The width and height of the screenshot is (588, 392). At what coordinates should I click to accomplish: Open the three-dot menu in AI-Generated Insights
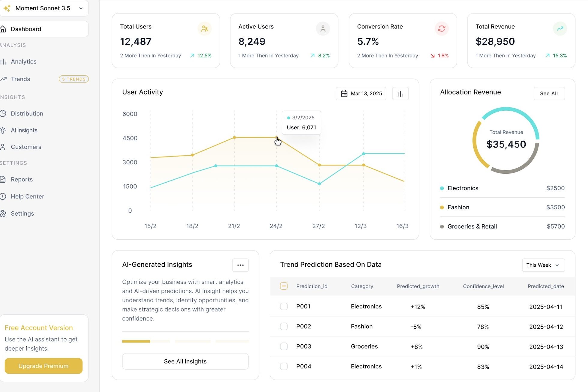[240, 265]
